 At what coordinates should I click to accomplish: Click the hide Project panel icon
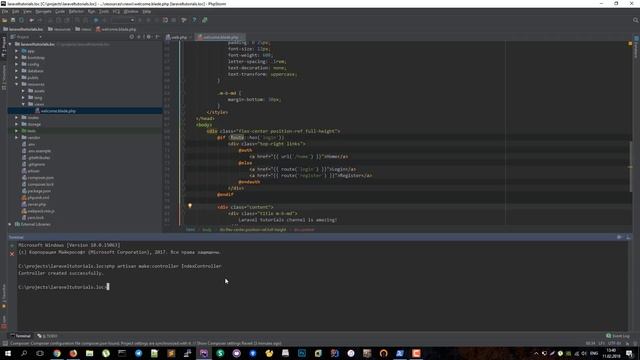[x=157, y=37]
